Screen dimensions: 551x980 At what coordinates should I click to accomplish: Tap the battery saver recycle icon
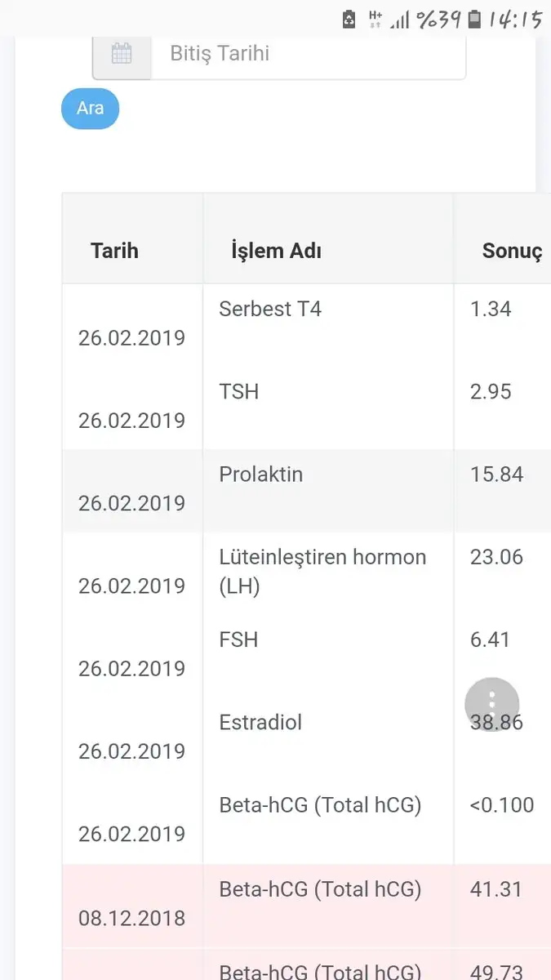click(x=349, y=19)
